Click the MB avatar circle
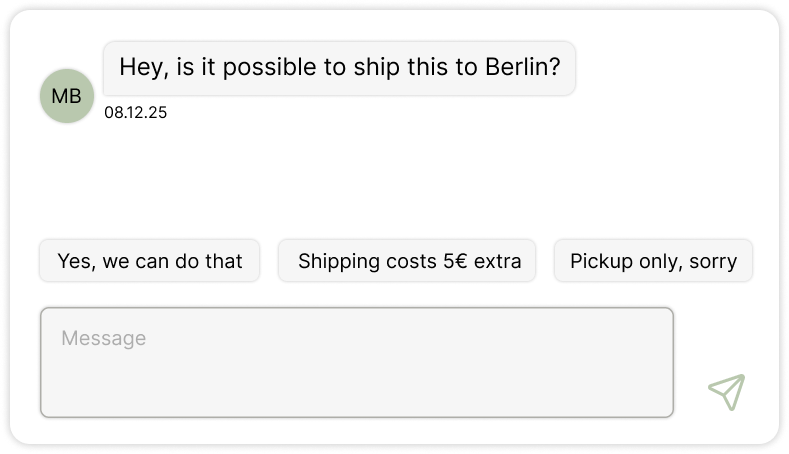This screenshot has width=789, height=454. click(66, 97)
